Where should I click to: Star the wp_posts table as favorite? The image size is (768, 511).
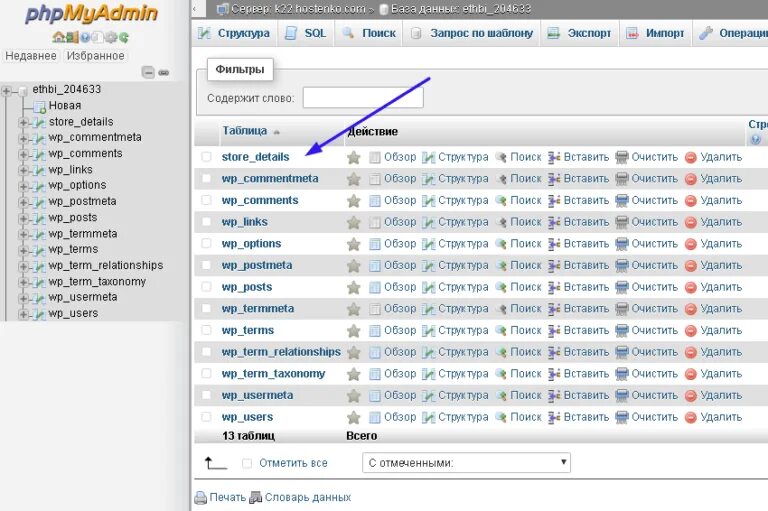(x=354, y=287)
